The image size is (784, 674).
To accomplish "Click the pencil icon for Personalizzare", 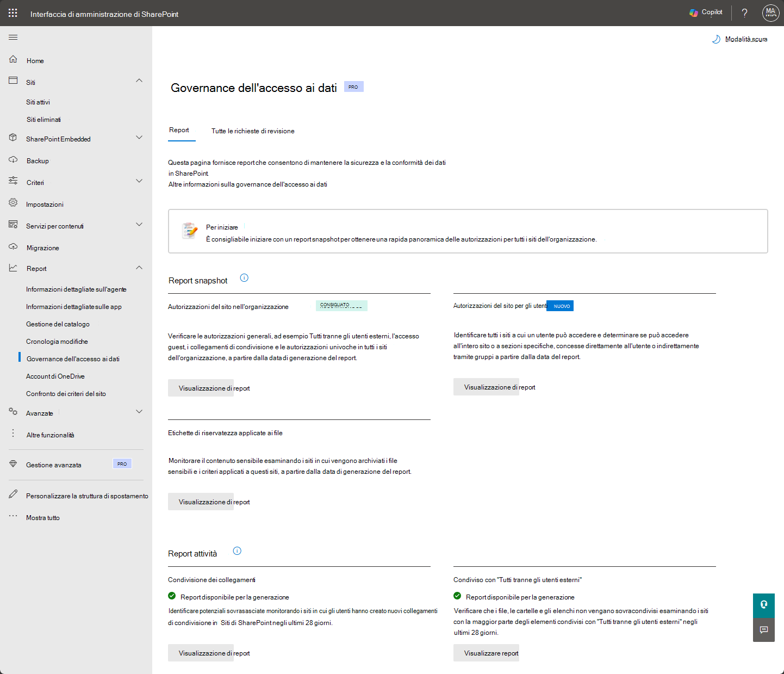I will 13,494.
